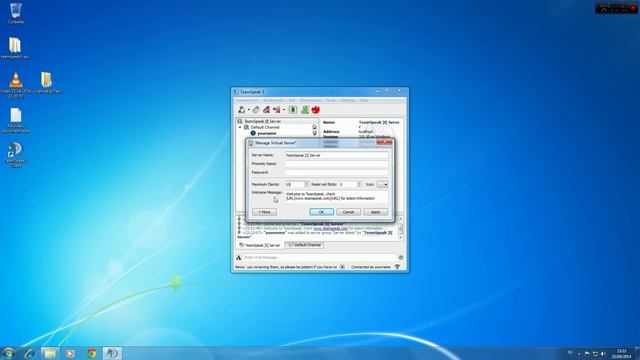Open Windows Explorer from the taskbar
The width and height of the screenshot is (640, 360).
point(50,353)
